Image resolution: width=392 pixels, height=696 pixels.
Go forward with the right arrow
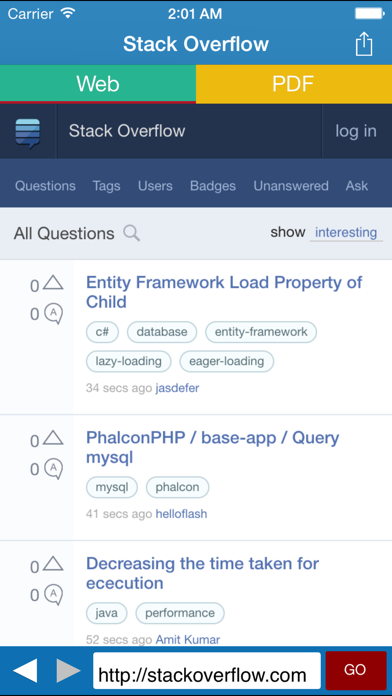click(x=68, y=670)
